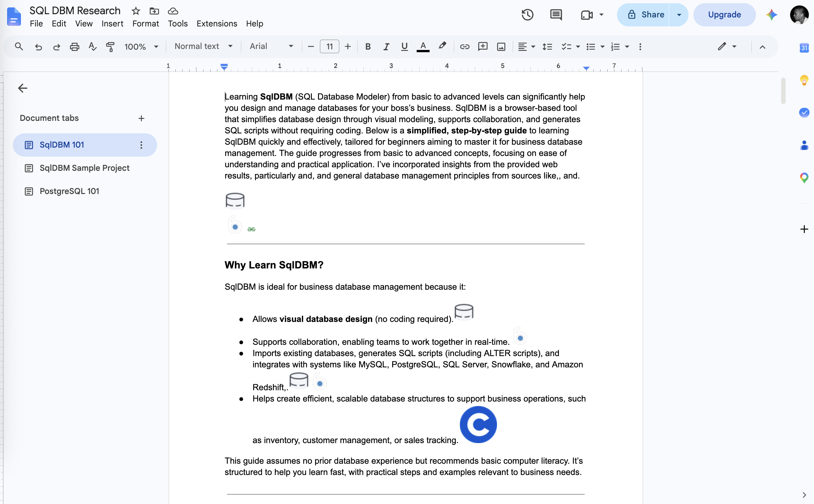814x504 pixels.
Task: Open the File menu
Action: click(36, 24)
